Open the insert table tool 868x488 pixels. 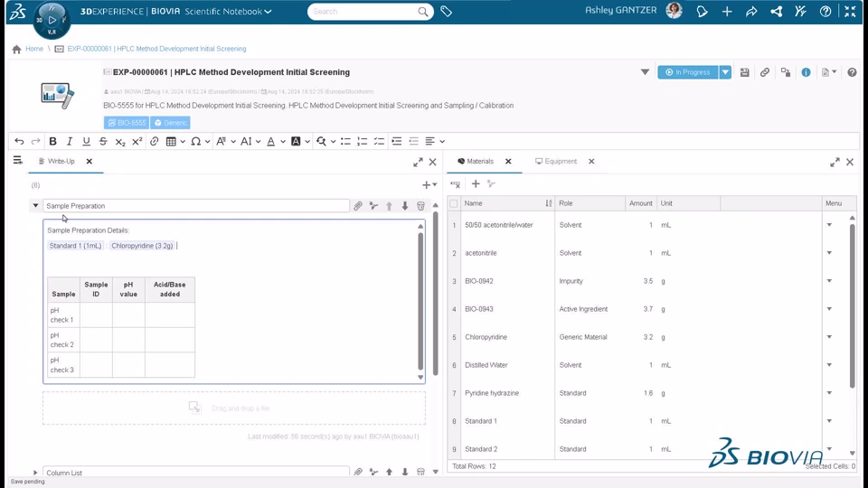click(171, 141)
